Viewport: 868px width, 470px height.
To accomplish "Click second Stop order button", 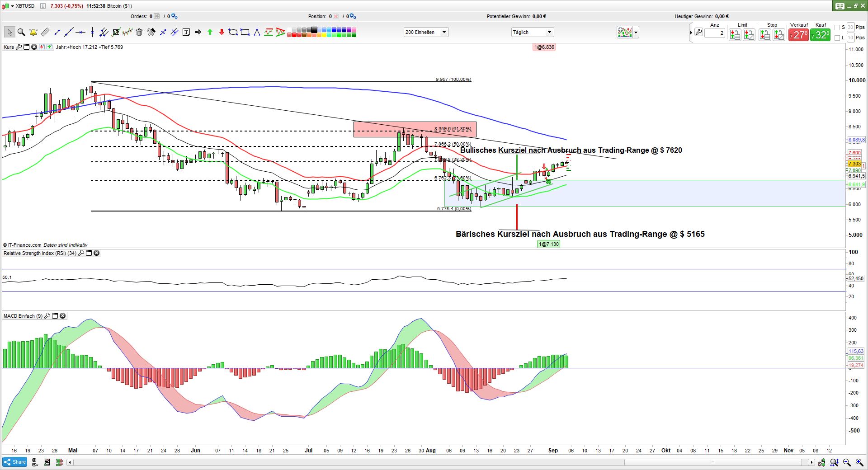I will tap(778, 35).
